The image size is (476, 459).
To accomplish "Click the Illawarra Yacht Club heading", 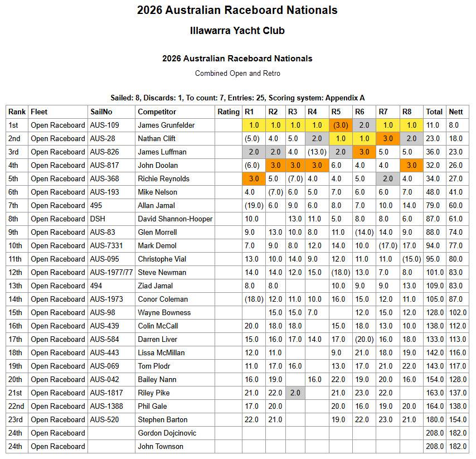I will point(237,31).
